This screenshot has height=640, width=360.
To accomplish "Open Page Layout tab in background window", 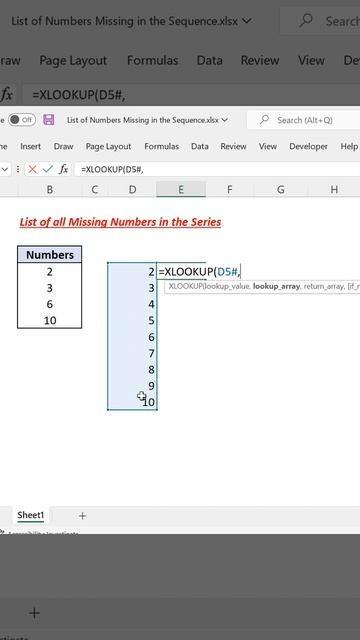I will [x=73, y=60].
